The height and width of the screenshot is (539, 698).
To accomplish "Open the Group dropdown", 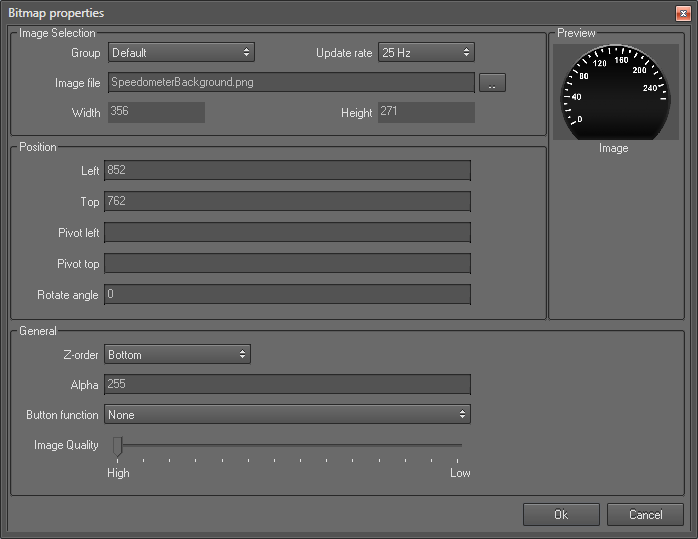I will (181, 52).
